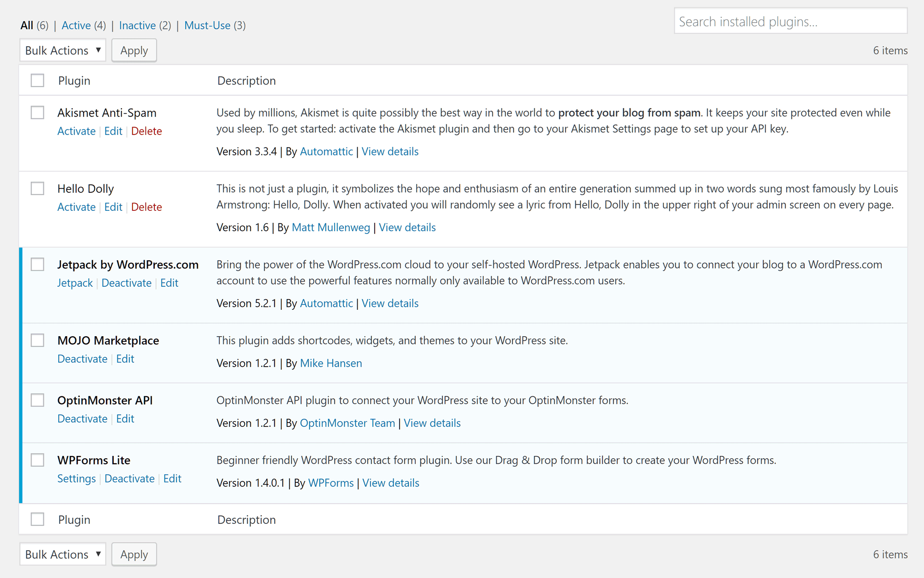The image size is (924, 578).
Task: Activate the Akismet Anti-Spam plugin
Action: pyautogui.click(x=76, y=131)
